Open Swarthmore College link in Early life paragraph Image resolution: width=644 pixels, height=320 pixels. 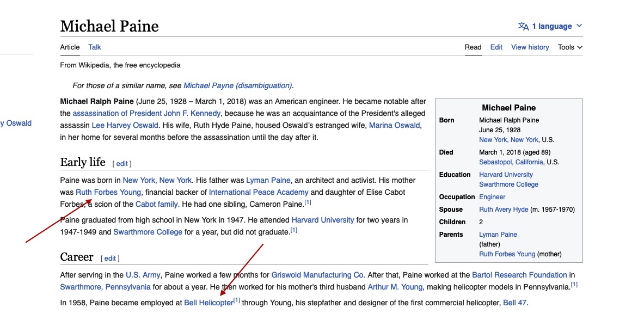click(x=148, y=232)
